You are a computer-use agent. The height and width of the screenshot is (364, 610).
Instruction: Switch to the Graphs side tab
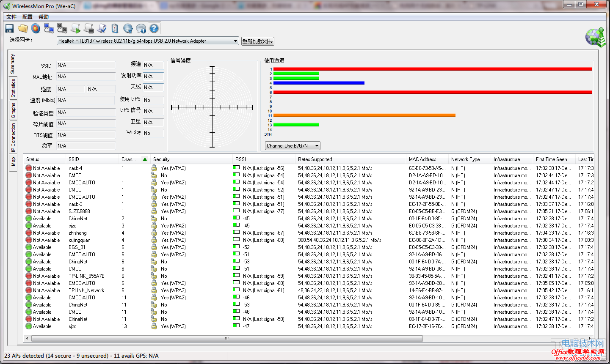[x=13, y=110]
